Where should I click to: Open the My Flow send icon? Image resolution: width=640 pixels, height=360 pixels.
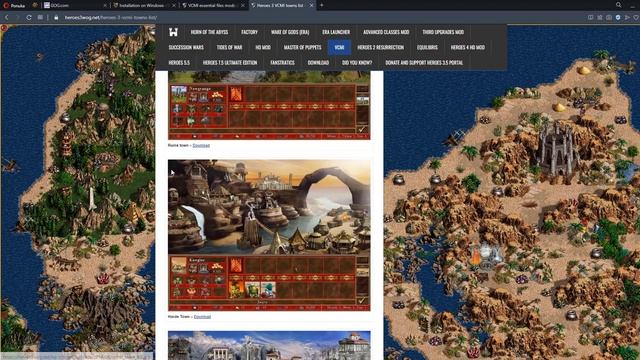click(627, 18)
